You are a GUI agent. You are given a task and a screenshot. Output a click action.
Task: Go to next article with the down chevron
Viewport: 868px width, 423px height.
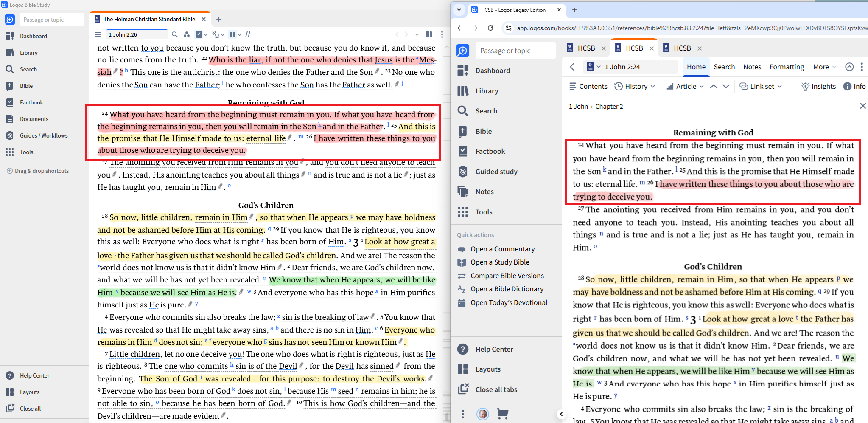[x=726, y=86]
